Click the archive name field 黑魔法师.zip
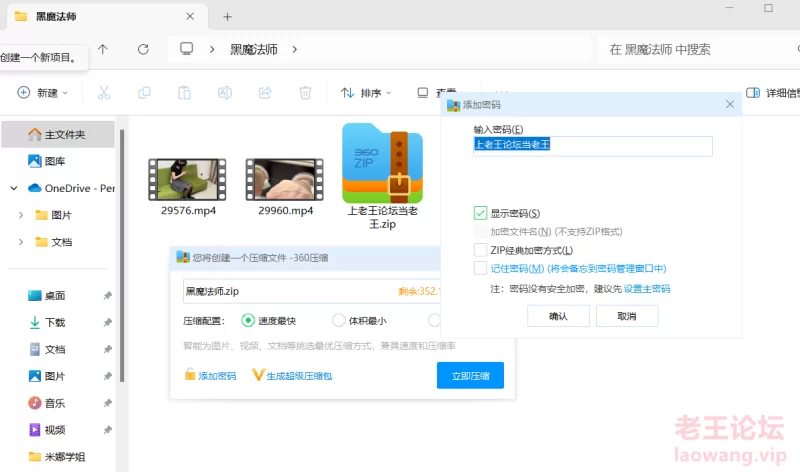Screen dimensions: 800x472 [x=311, y=291]
